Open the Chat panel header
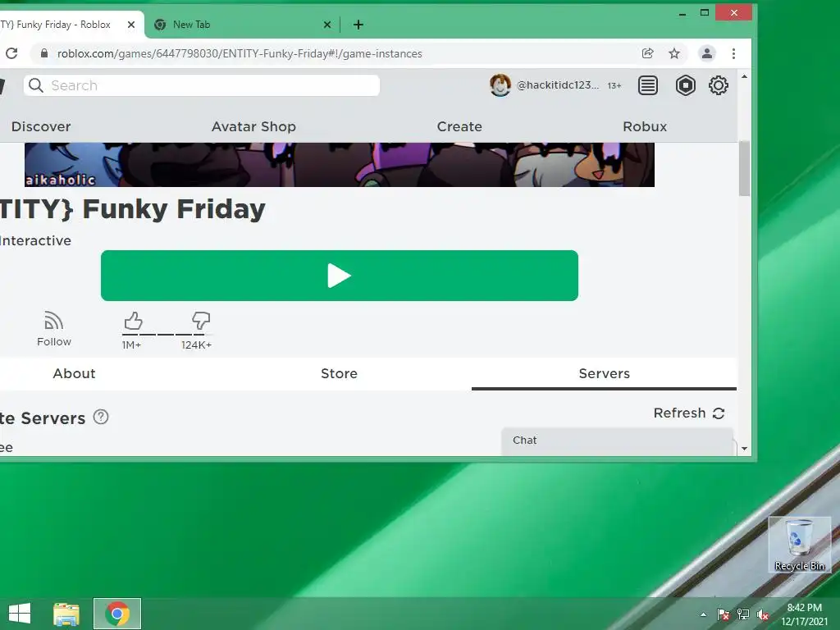This screenshot has height=630, width=840. click(617, 441)
